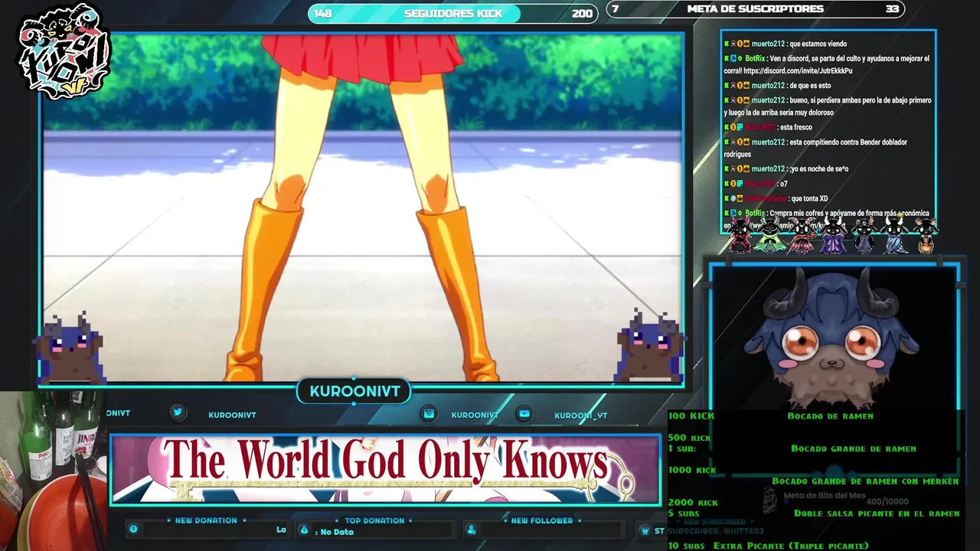This screenshot has height=551, width=980.
Task: Click the anime video frame
Action: point(361,207)
